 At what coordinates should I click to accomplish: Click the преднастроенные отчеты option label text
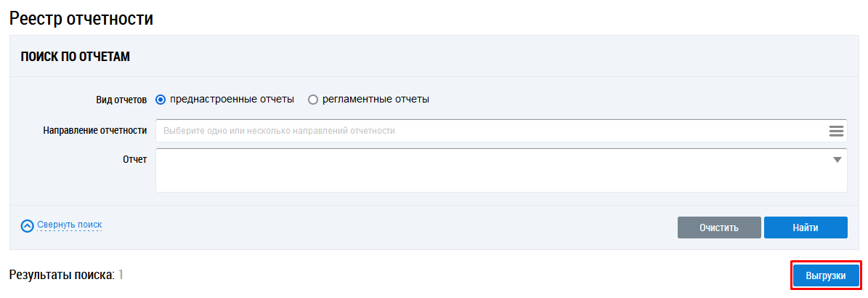pos(232,100)
